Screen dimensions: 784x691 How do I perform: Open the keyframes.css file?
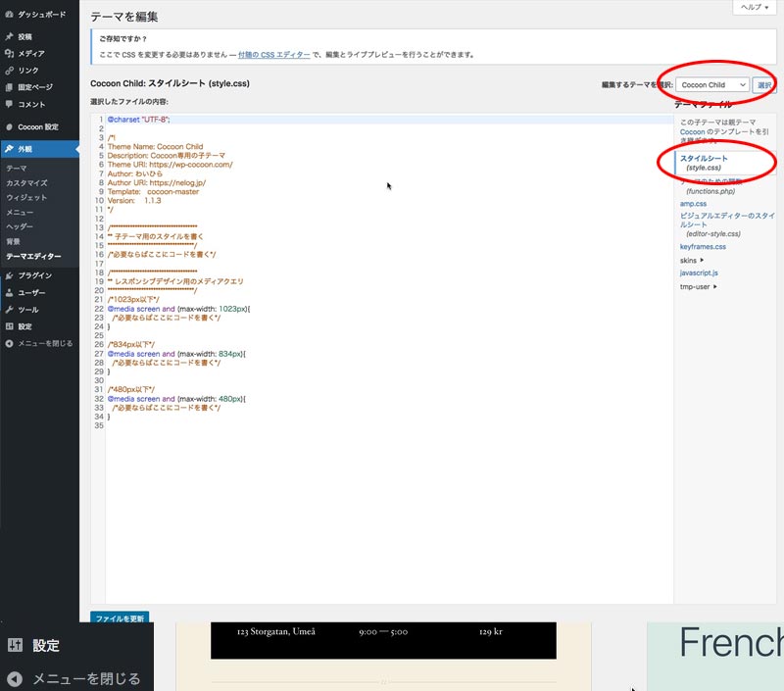(703, 246)
